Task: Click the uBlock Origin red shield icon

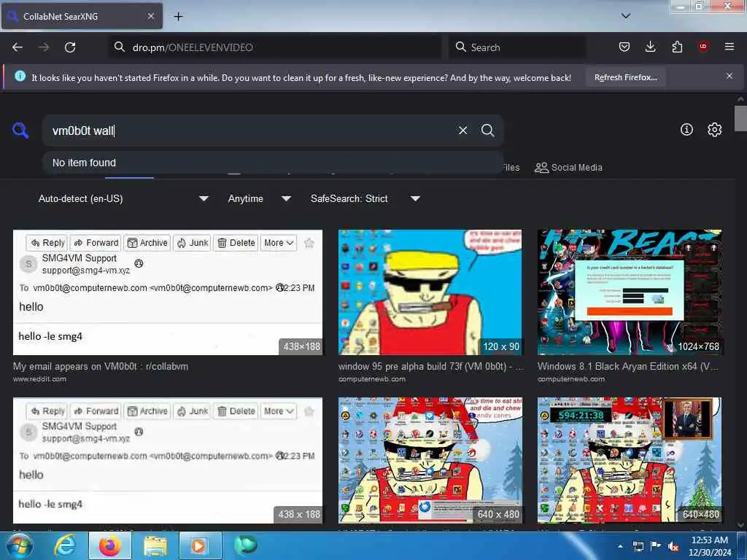Action: (703, 47)
